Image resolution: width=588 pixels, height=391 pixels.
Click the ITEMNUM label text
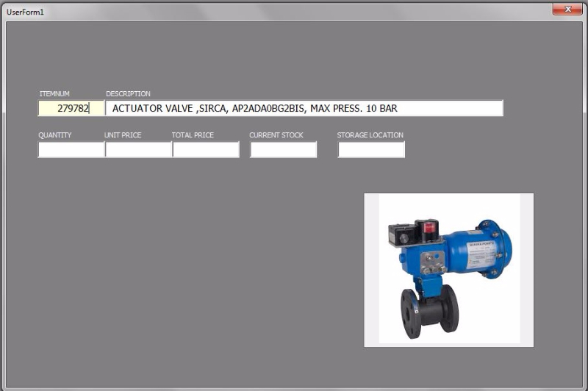(54, 94)
